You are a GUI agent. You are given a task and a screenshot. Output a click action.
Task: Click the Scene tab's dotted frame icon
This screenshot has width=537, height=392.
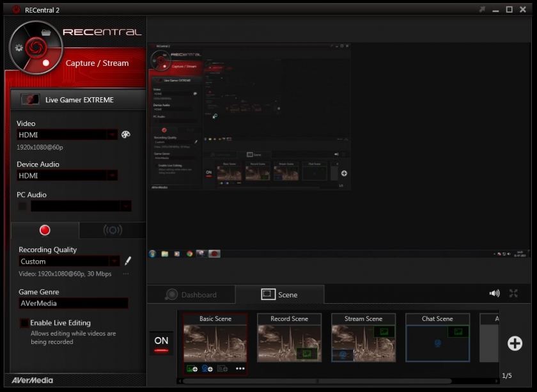coord(268,294)
